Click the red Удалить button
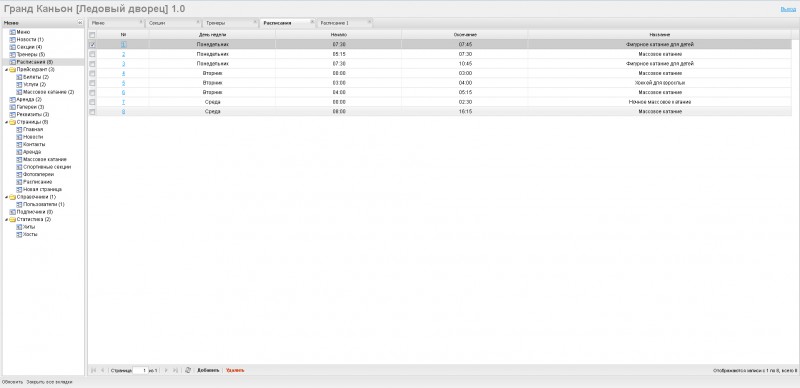 point(235,370)
